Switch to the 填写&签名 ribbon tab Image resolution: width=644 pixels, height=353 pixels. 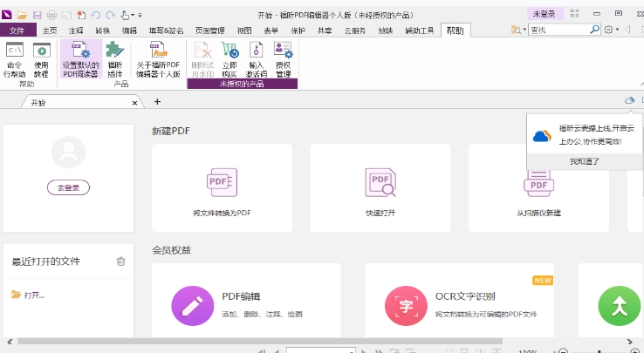tap(166, 31)
